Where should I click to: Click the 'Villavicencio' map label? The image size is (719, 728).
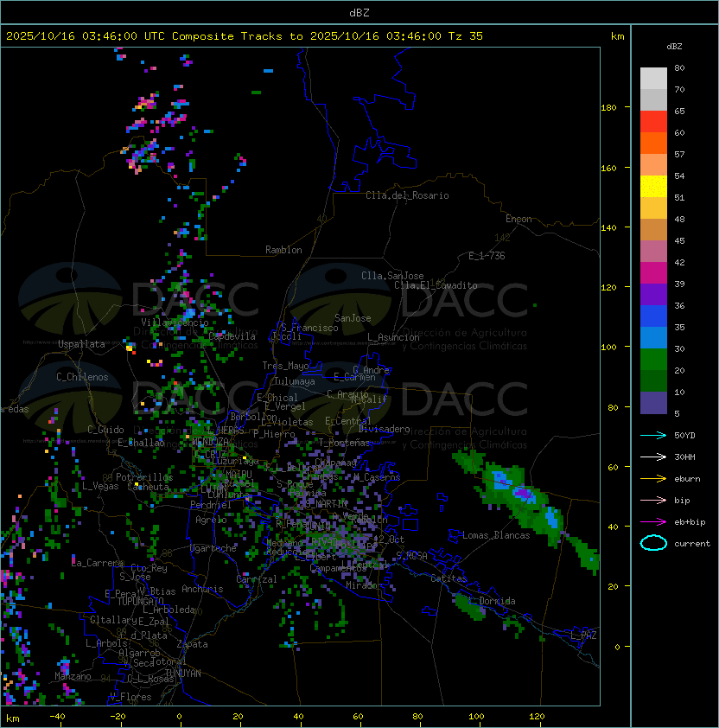point(175,322)
